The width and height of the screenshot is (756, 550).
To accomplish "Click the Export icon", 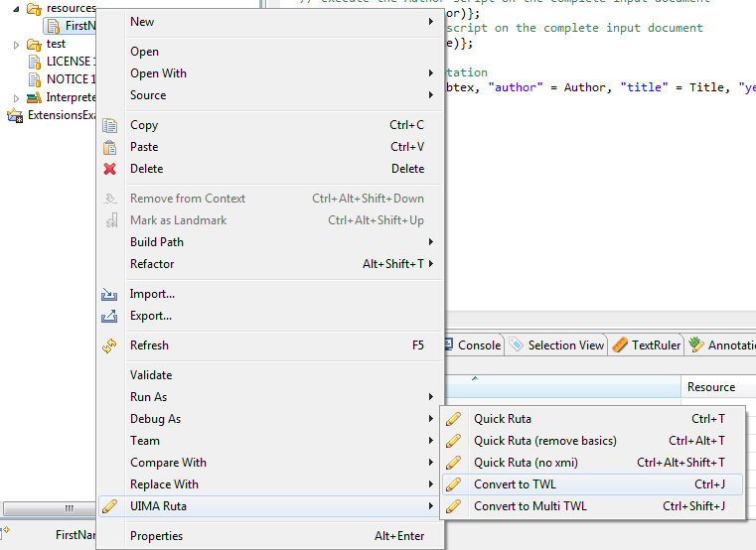I will [110, 316].
